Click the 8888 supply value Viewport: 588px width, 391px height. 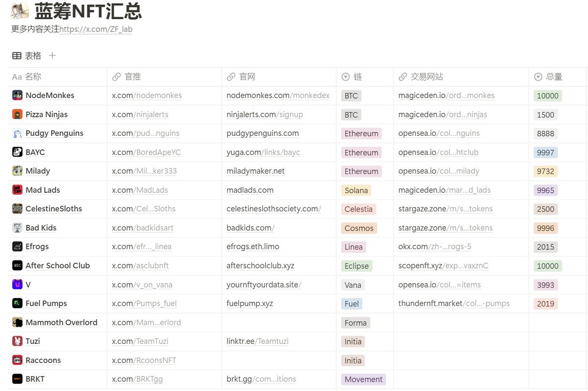(x=545, y=133)
